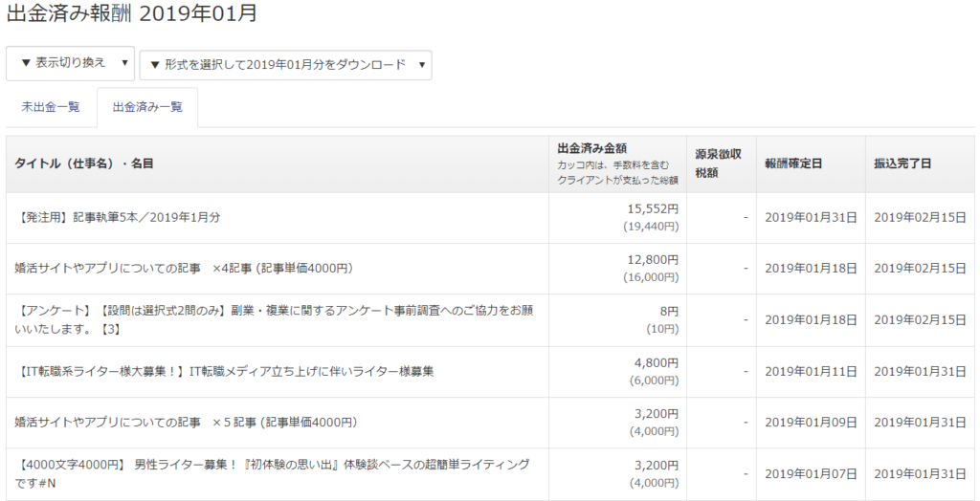Open 婚活サイトやアプリについての記事 ×4記事 link
This screenshot has width=980, height=501.
coord(185,268)
